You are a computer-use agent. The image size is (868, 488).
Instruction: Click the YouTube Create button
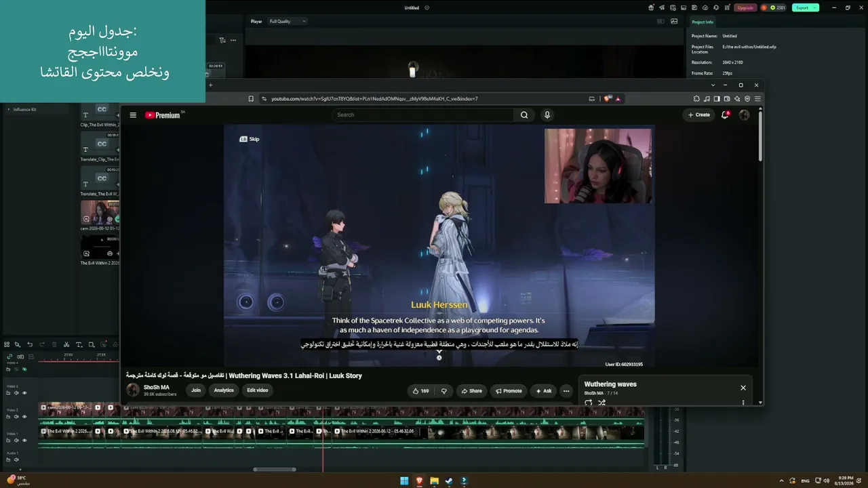coord(699,115)
